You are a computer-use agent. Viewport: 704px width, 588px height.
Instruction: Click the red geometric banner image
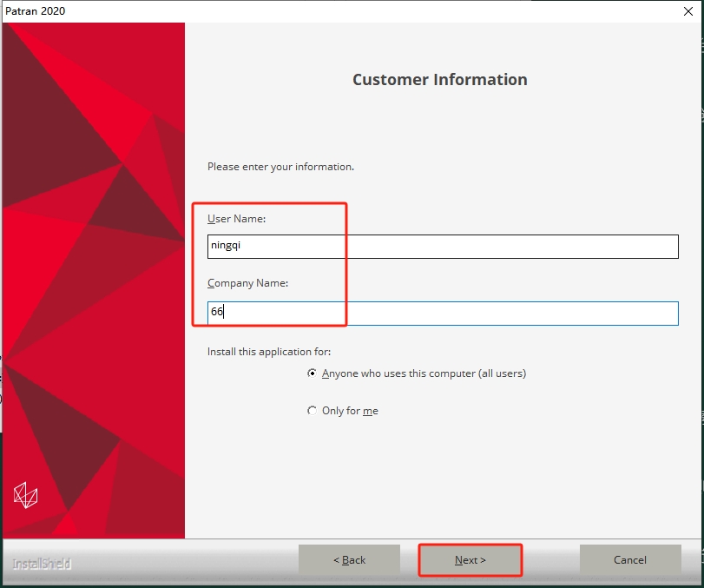pos(94,261)
